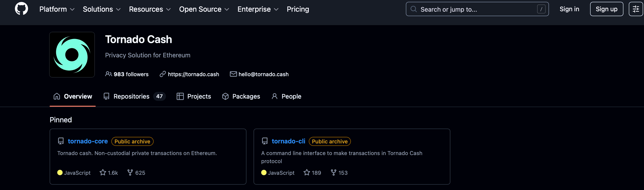This screenshot has height=190, width=644.
Task: Click the star icon on tornado-core
Action: [x=103, y=173]
